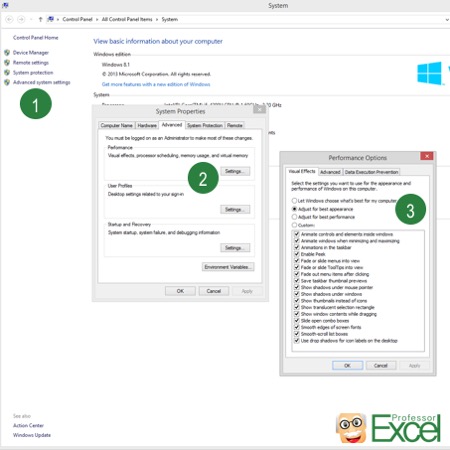Open Control Panel Home link
The height and width of the screenshot is (450, 450).
coord(35,38)
